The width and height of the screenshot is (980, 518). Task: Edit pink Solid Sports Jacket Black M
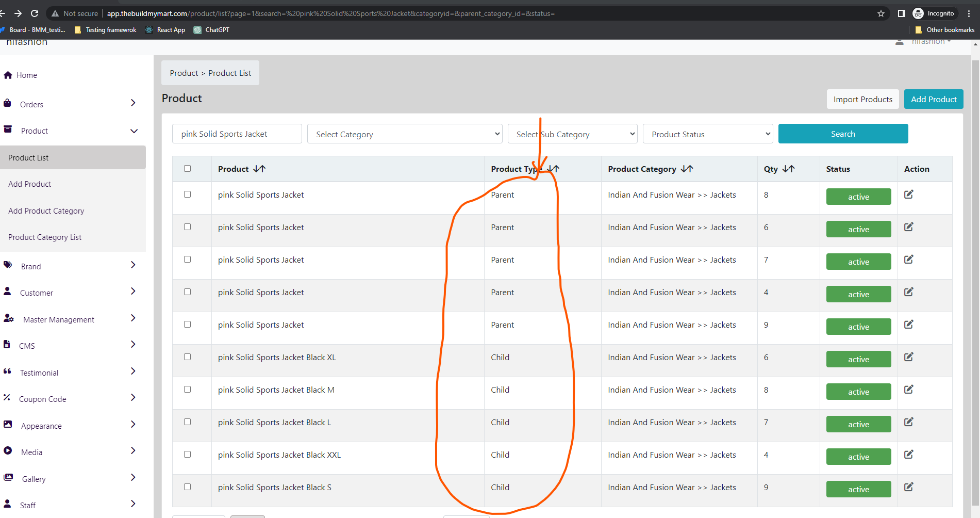(909, 390)
